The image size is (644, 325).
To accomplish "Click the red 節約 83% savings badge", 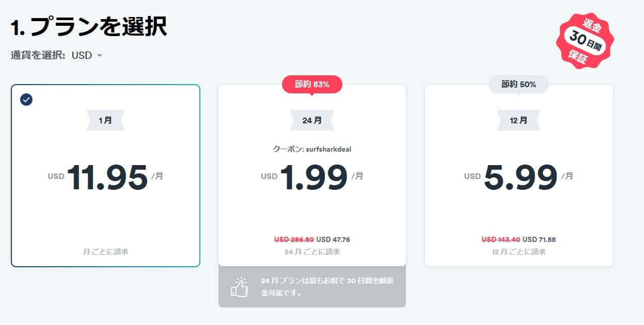I will [312, 84].
